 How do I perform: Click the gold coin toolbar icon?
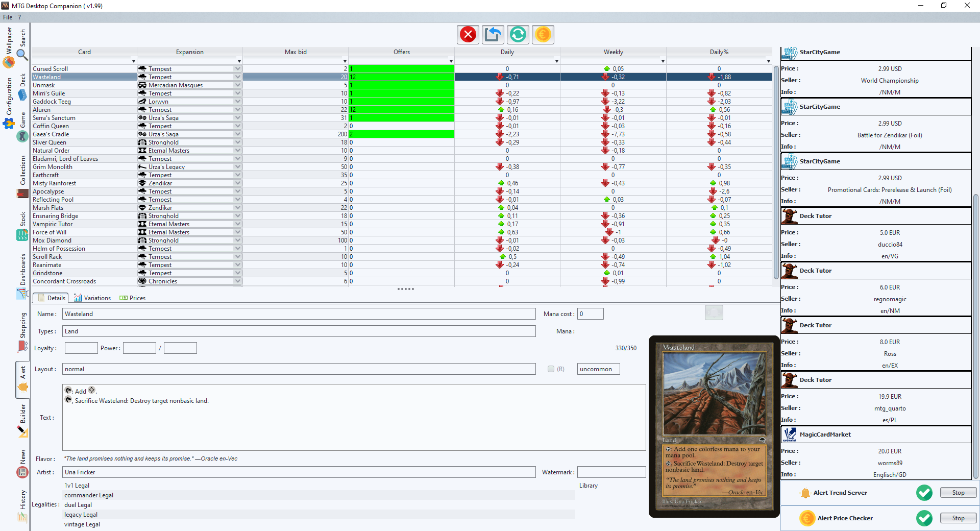click(x=543, y=35)
